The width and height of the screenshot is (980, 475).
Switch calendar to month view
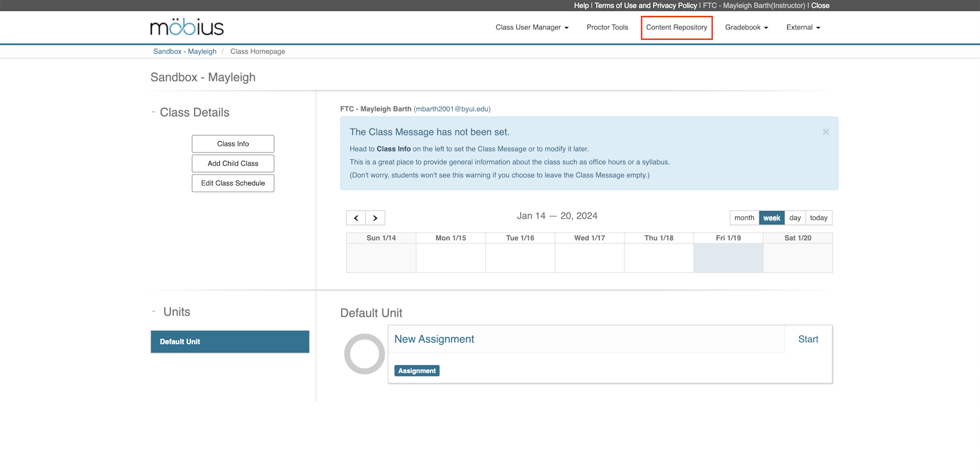click(744, 218)
